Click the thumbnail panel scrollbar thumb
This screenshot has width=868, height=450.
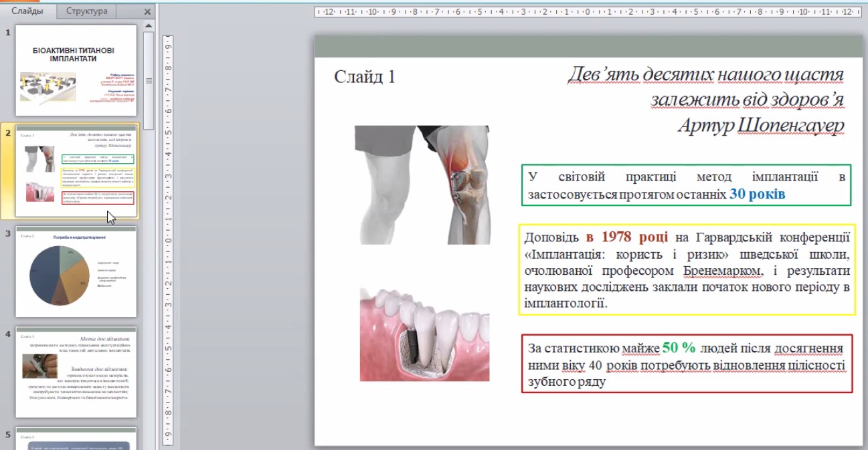pos(149,80)
